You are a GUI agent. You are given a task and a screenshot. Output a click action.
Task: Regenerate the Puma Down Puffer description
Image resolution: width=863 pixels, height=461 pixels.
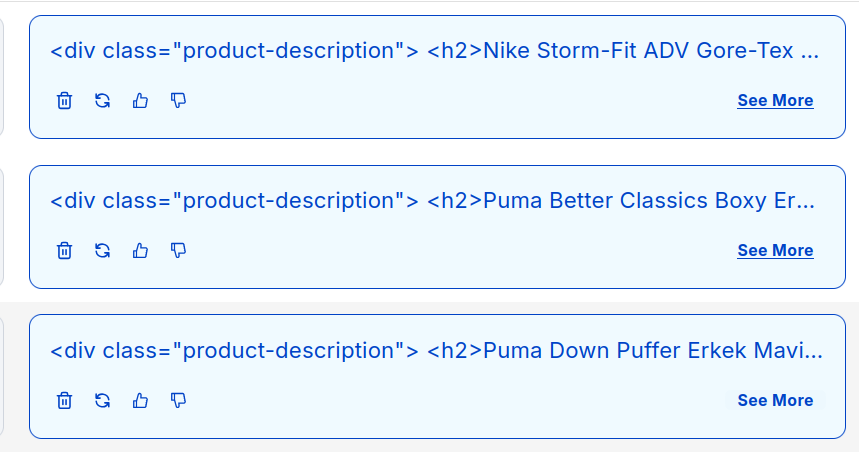tap(102, 400)
